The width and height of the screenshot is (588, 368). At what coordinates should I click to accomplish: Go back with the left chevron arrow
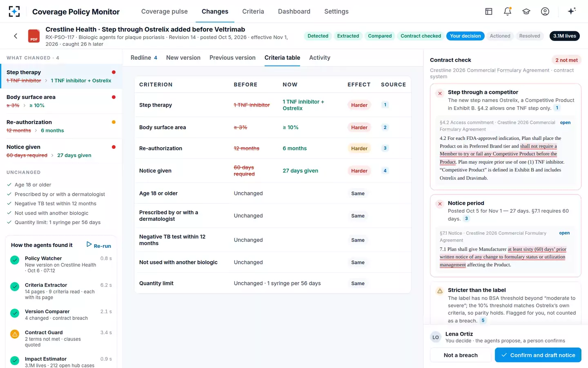tap(16, 36)
